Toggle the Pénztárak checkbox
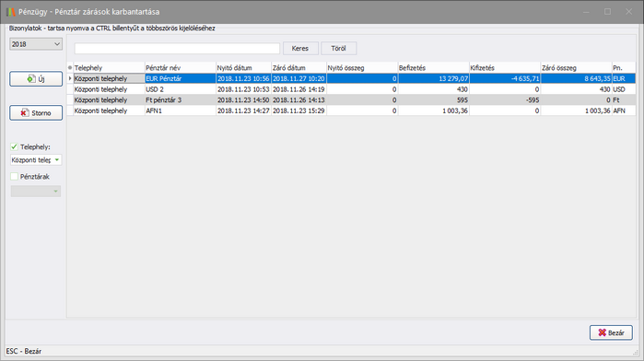This screenshot has width=644, height=361. (x=15, y=177)
